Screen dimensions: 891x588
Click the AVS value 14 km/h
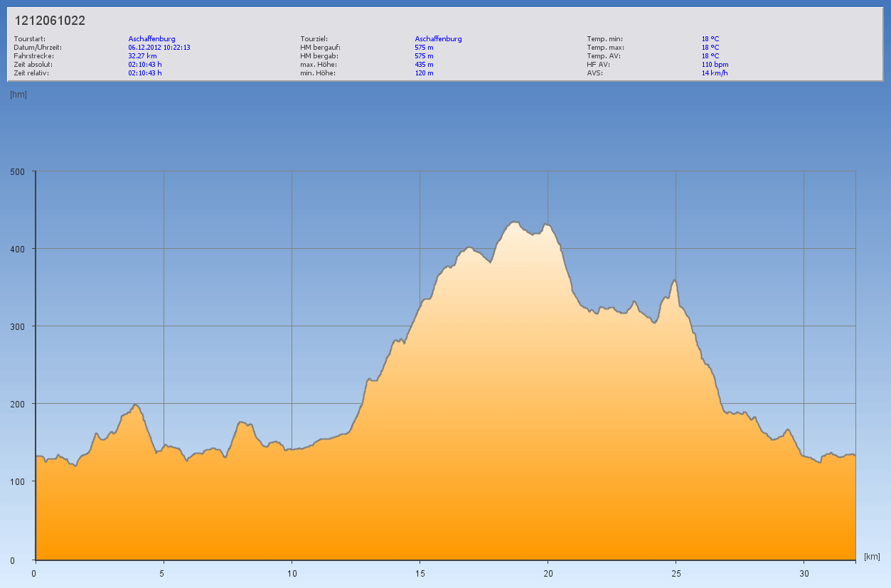tap(715, 73)
